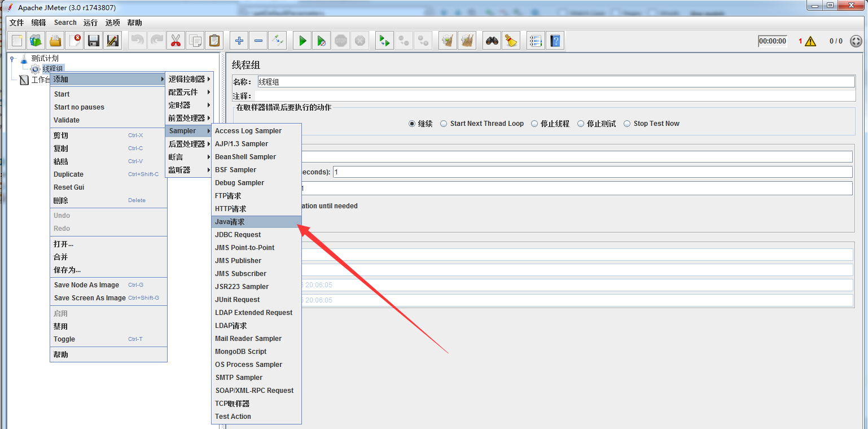The image size is (868, 429).
Task: Select the 停止测试 radio button
Action: tap(581, 124)
